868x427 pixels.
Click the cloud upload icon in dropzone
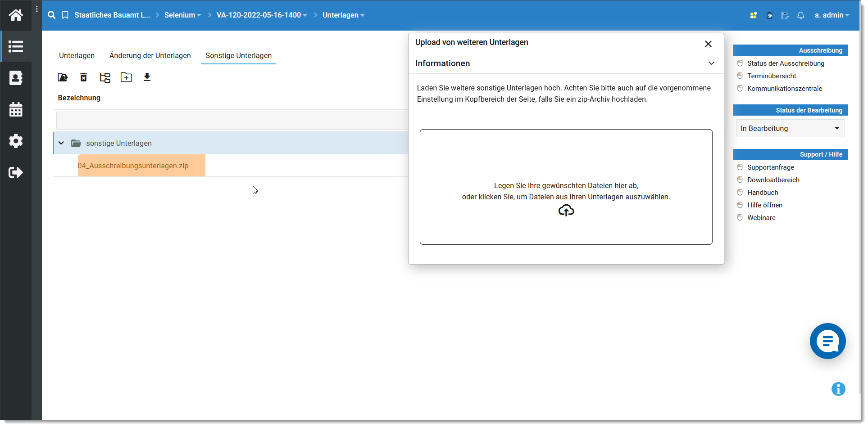tap(566, 211)
